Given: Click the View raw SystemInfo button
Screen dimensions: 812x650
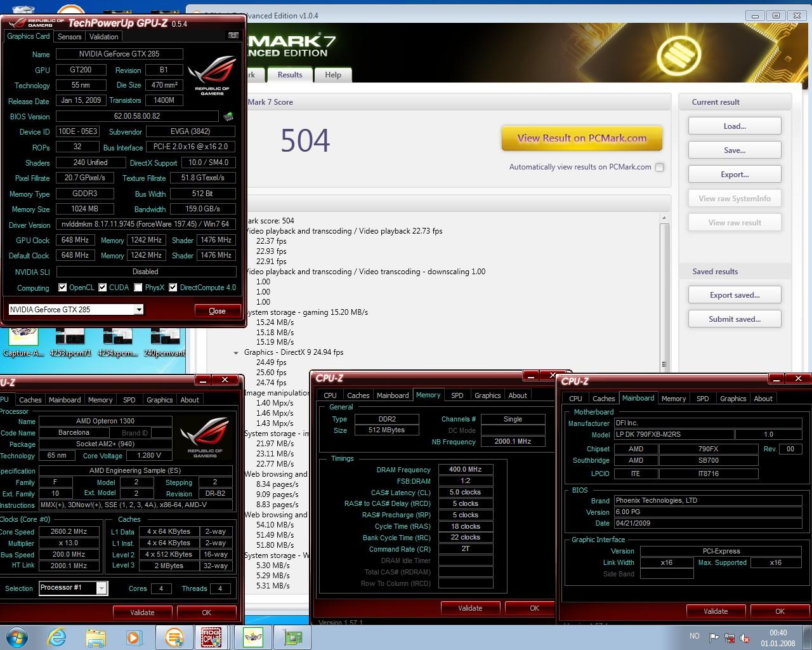Looking at the screenshot, I should click(x=735, y=199).
